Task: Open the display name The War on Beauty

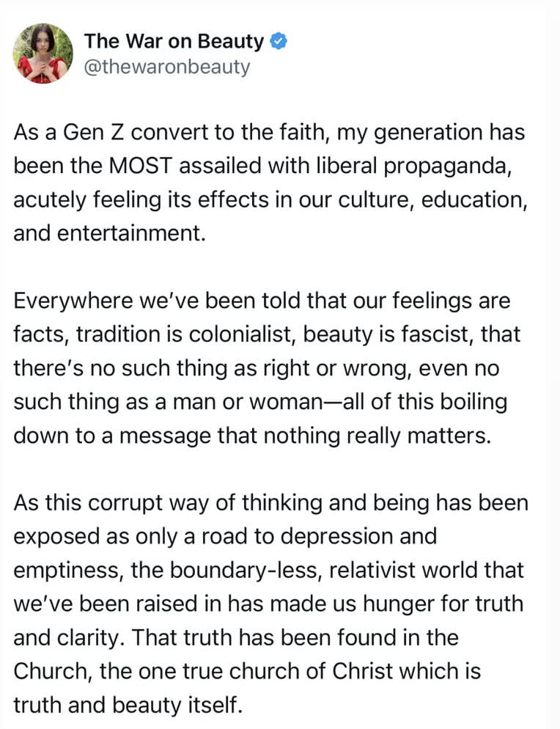Action: point(174,41)
